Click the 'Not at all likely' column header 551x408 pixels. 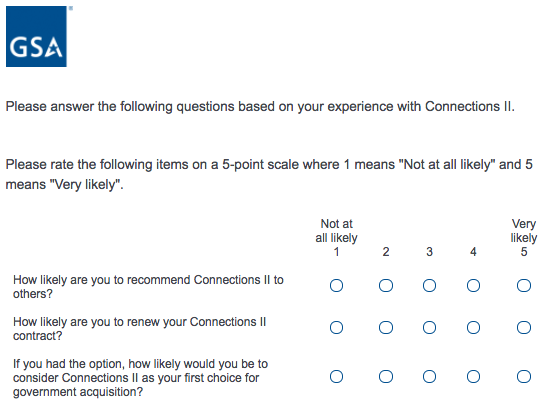coord(336,238)
